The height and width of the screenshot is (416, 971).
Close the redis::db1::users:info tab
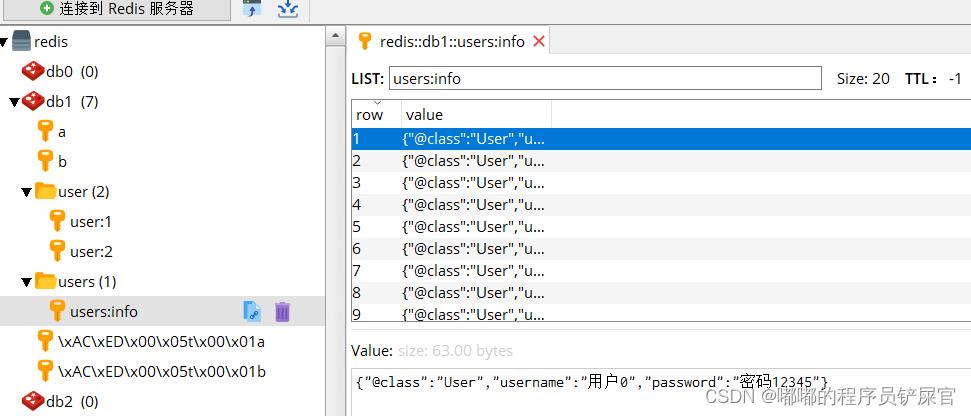pyautogui.click(x=539, y=41)
